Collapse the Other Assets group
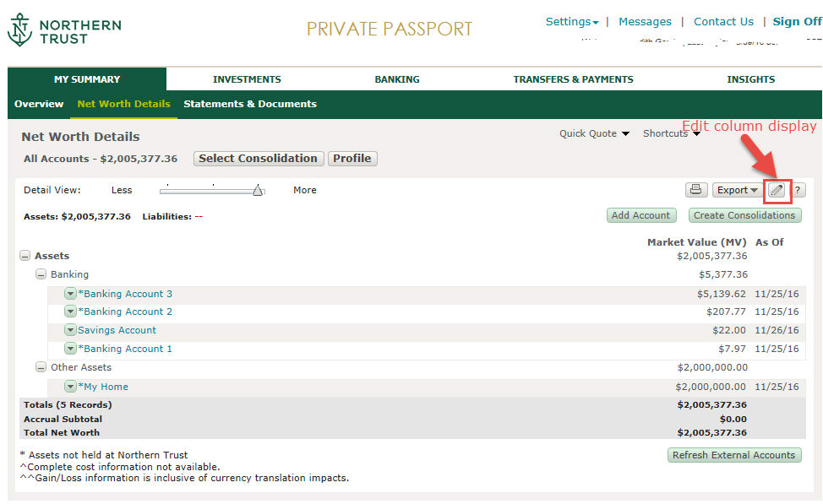 click(41, 367)
